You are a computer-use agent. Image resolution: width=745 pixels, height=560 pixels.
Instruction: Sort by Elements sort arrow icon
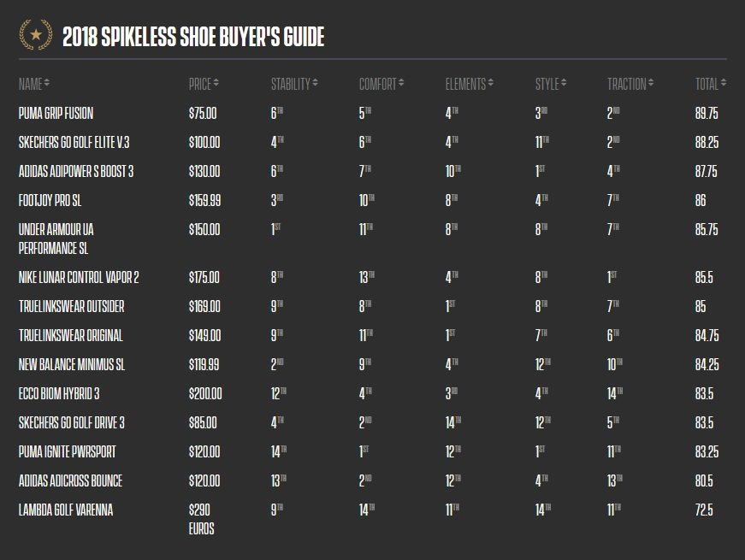[490, 83]
